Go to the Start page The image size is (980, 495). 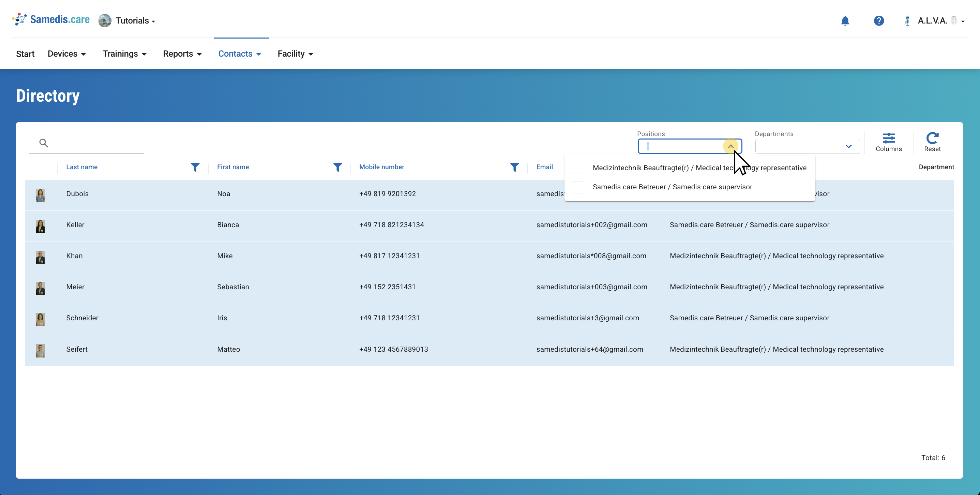coord(25,54)
